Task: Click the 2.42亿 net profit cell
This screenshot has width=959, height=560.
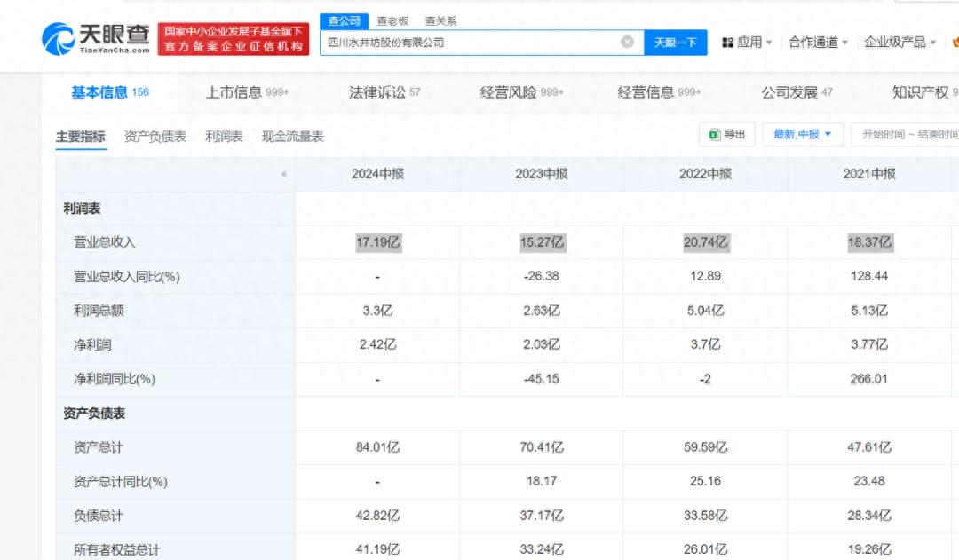Action: coord(377,345)
